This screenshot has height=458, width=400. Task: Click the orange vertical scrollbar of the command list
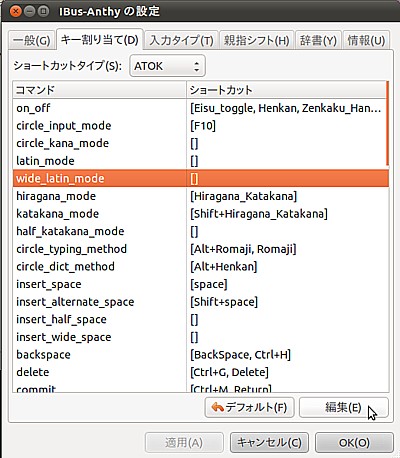[387, 123]
